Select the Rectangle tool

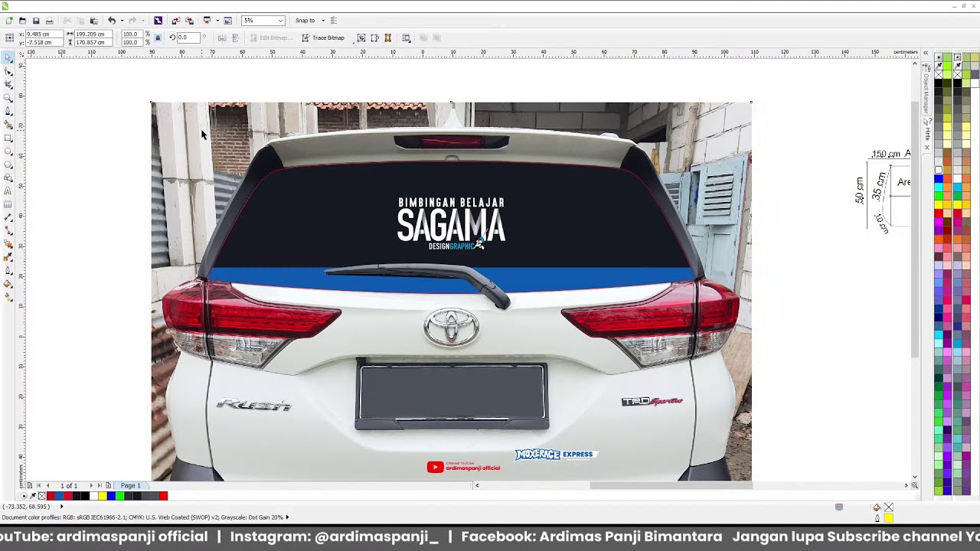[8, 138]
